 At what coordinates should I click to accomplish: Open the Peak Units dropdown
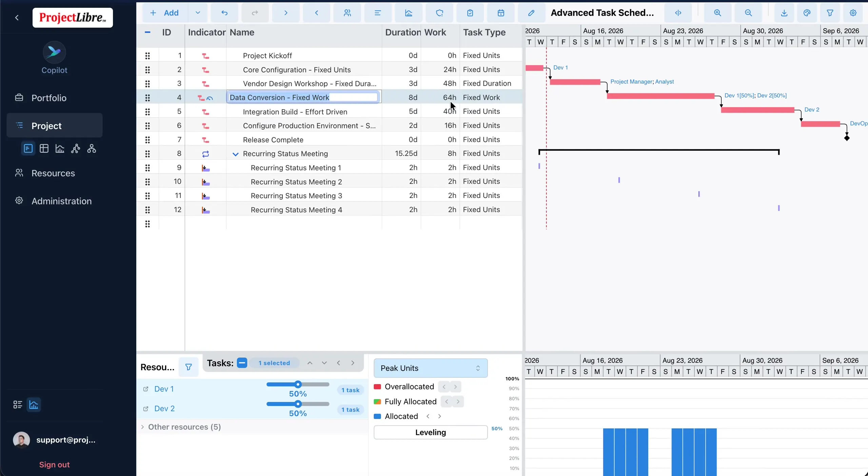[431, 368]
